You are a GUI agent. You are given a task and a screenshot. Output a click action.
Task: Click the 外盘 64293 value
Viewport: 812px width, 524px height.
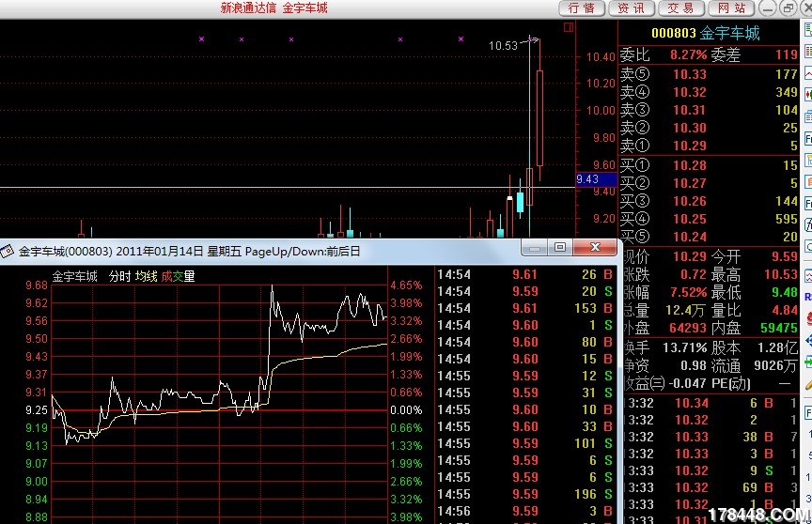tap(688, 328)
